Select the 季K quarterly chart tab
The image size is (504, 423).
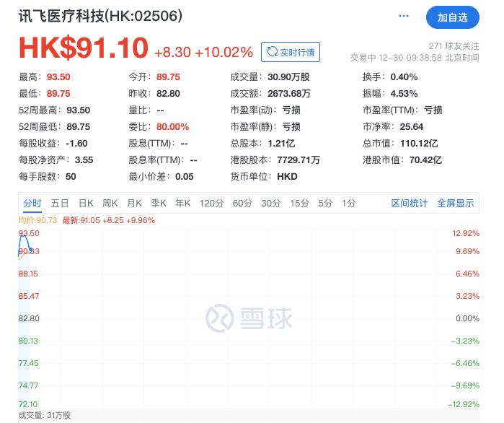point(159,204)
